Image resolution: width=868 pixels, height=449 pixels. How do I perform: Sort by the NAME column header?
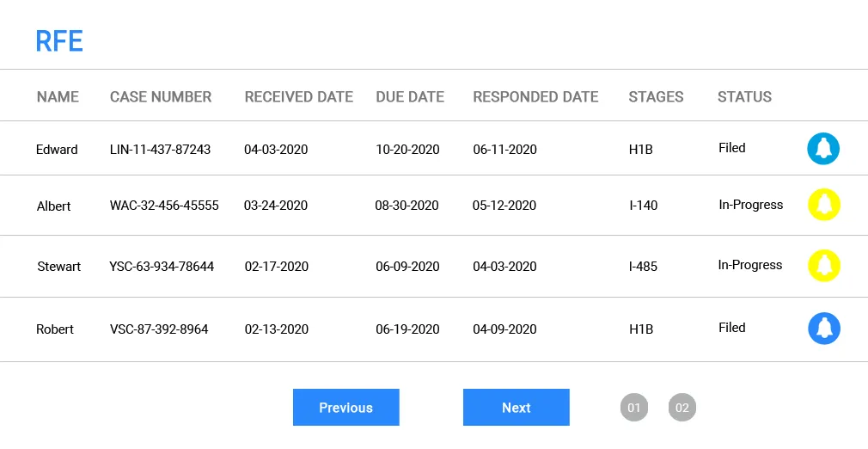point(58,97)
